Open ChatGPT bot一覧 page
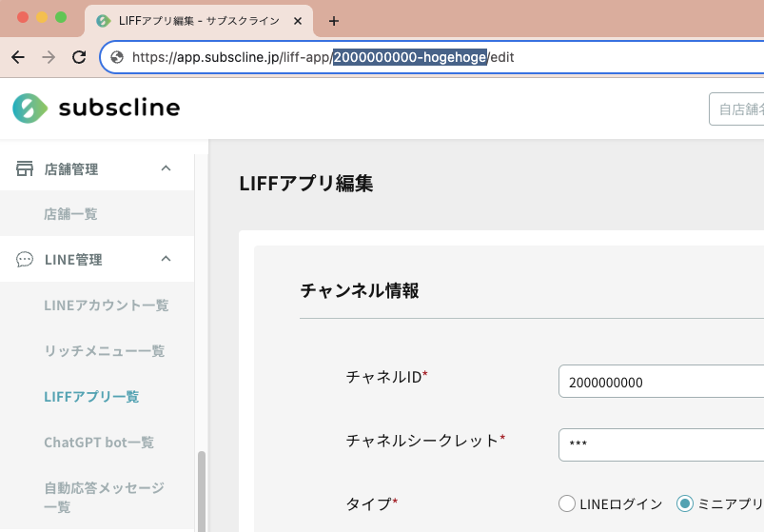764x532 pixels. click(x=99, y=443)
